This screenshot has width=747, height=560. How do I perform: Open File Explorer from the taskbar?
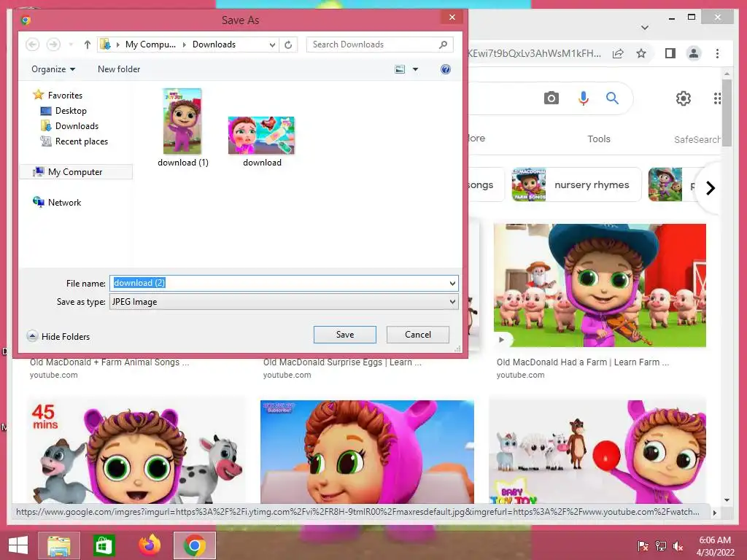point(58,545)
